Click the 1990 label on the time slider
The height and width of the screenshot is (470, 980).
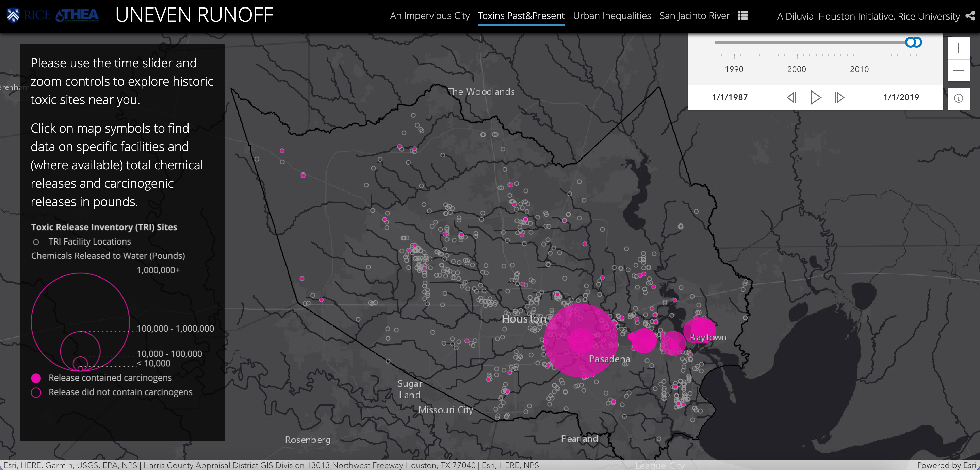[x=734, y=69]
